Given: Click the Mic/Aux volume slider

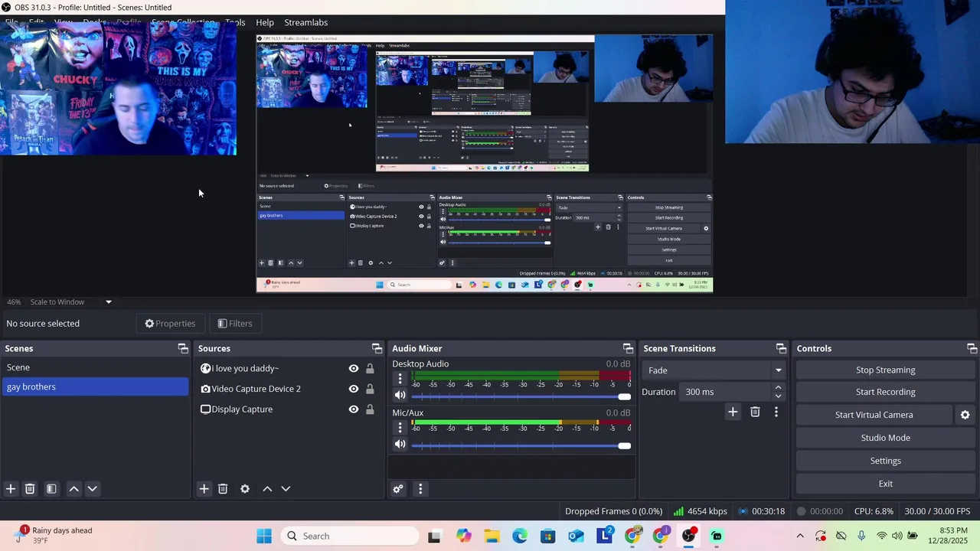Looking at the screenshot, I should point(521,445).
